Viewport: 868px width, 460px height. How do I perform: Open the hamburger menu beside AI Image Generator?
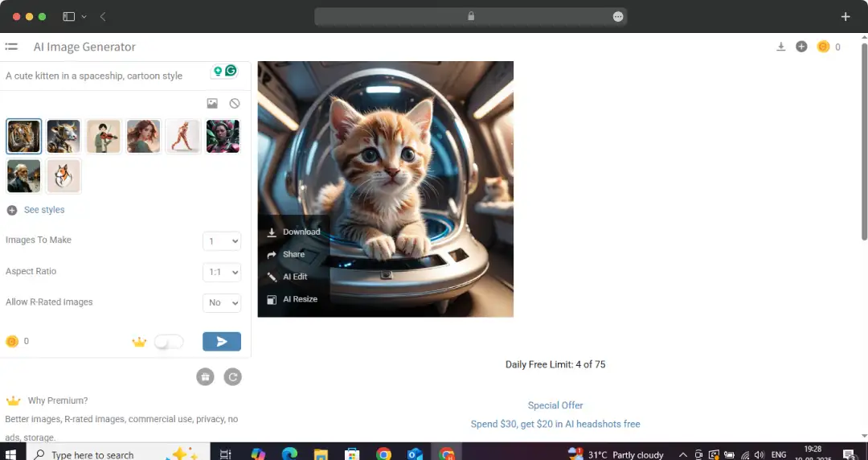(11, 47)
